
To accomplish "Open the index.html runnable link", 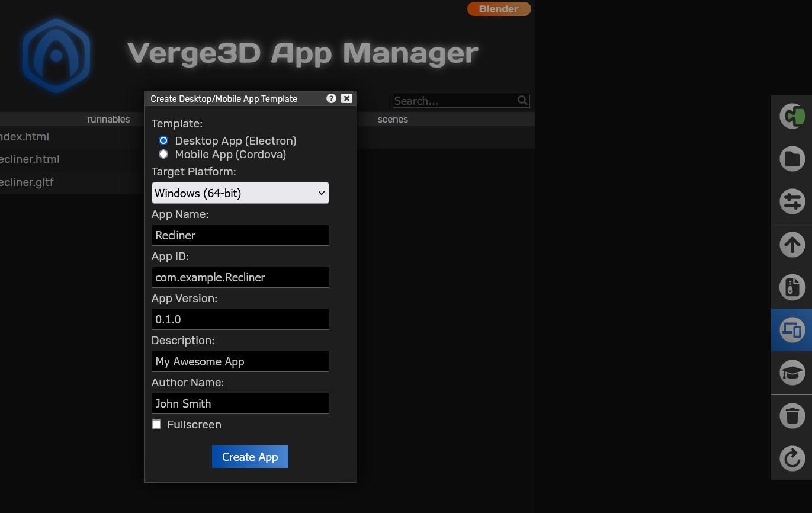I will click(x=24, y=137).
